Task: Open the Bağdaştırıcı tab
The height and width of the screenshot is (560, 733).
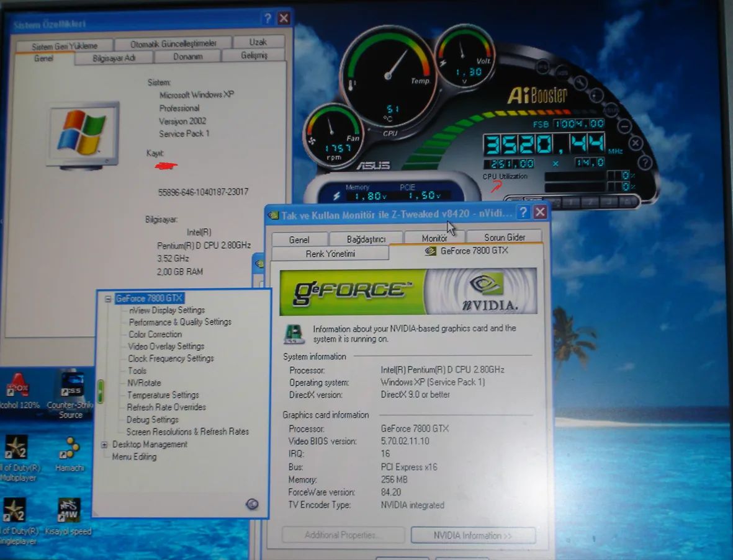Action: 366,239
